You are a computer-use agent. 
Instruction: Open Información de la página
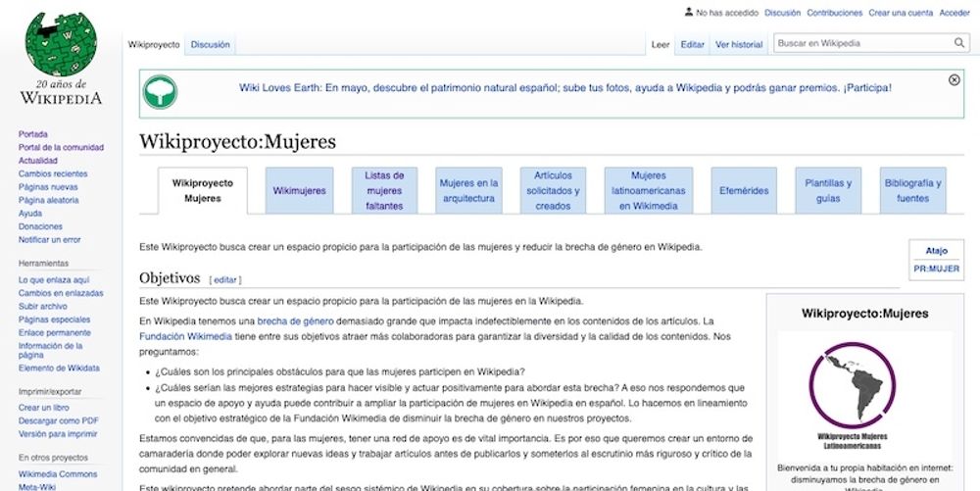pos(50,350)
